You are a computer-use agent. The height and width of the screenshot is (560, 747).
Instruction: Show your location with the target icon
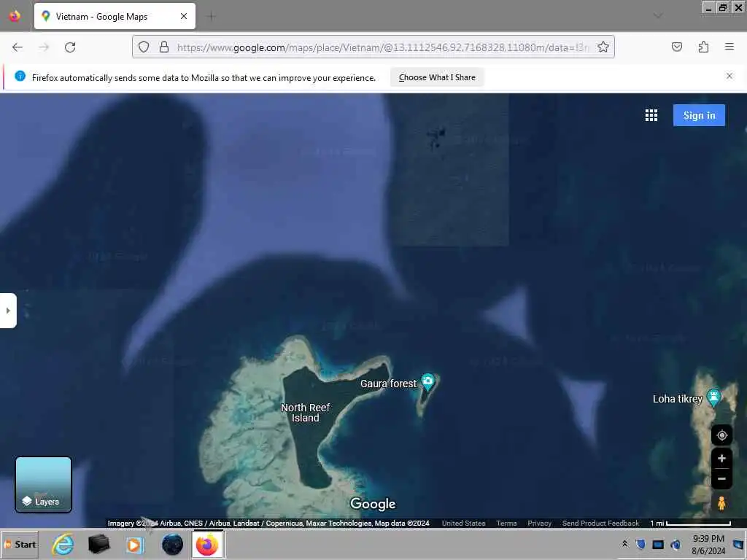coord(721,435)
